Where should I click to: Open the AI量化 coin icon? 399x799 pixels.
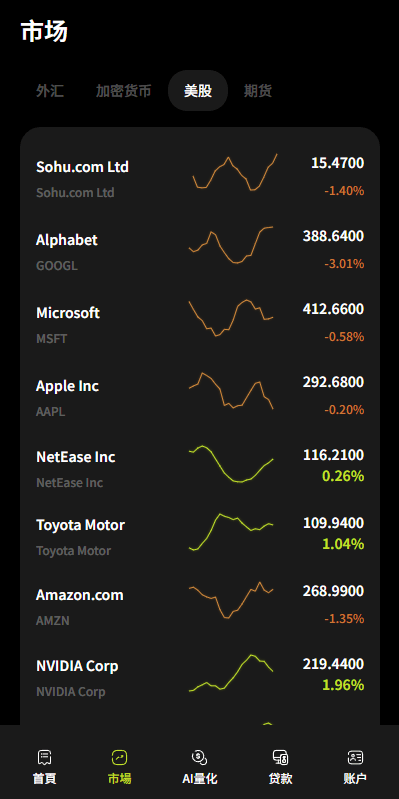pyautogui.click(x=199, y=757)
